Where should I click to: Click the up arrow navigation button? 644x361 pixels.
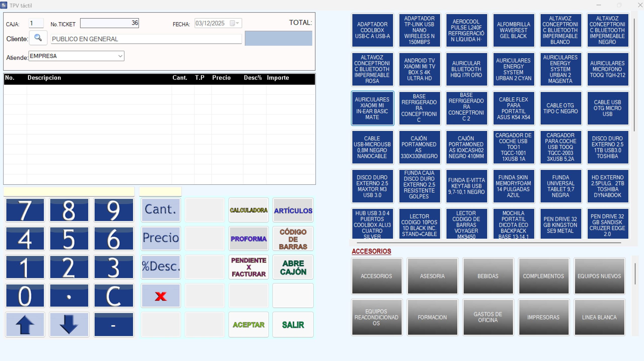click(25, 324)
